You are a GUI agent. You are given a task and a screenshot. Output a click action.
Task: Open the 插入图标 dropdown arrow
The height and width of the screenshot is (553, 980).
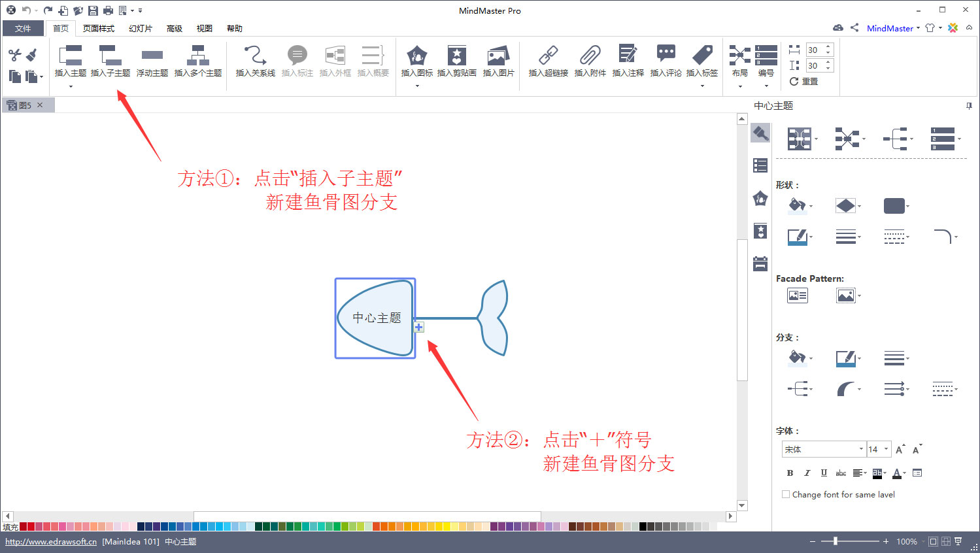coord(417,86)
